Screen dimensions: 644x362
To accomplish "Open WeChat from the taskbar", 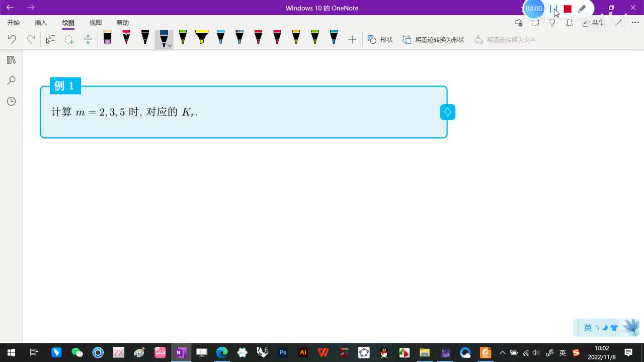I will click(x=77, y=352).
